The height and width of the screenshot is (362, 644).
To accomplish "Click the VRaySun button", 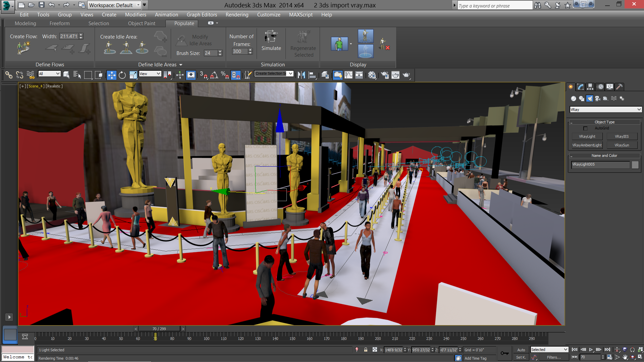I will click(622, 145).
